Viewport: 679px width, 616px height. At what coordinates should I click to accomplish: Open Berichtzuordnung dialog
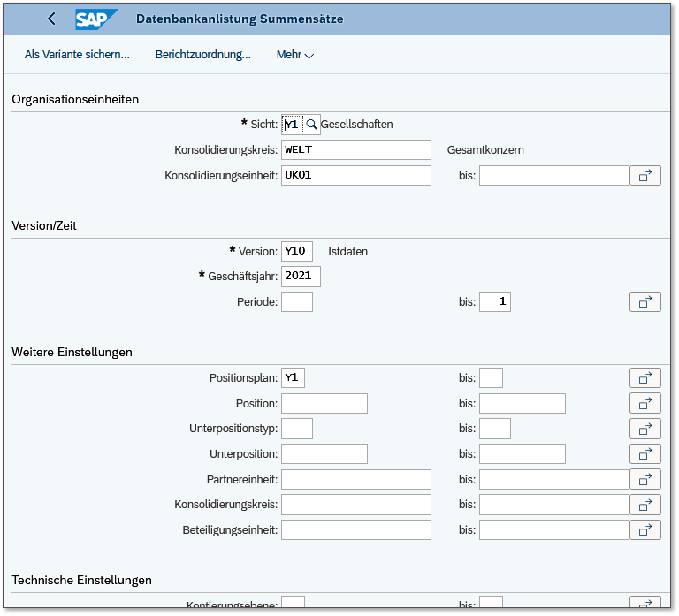point(202,55)
